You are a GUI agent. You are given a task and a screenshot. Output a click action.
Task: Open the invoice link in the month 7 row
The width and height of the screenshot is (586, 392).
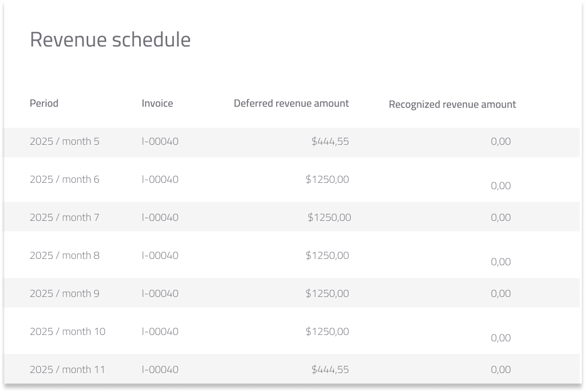click(160, 217)
